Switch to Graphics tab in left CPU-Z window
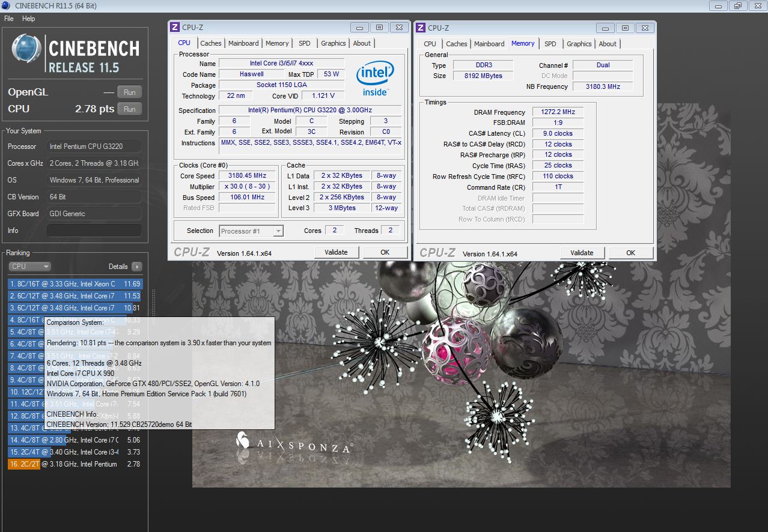 [333, 43]
